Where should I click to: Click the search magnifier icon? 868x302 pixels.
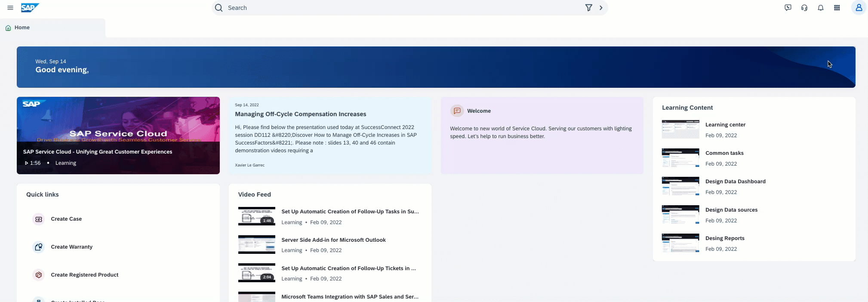pyautogui.click(x=219, y=8)
